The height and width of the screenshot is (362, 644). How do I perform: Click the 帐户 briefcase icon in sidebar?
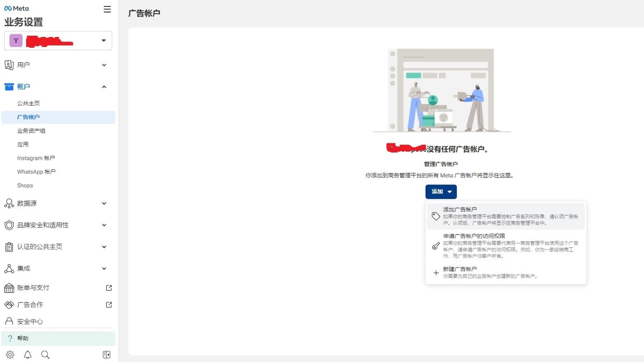click(x=9, y=86)
